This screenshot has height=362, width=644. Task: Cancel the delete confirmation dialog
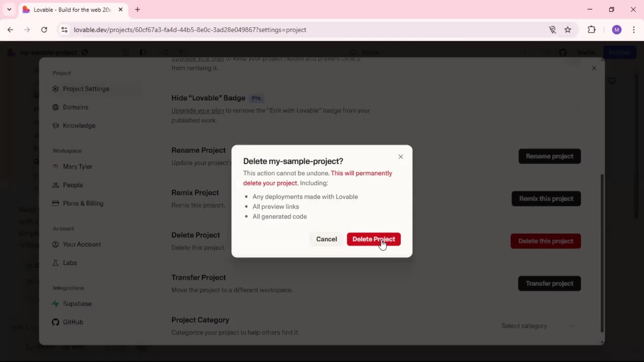(326, 239)
